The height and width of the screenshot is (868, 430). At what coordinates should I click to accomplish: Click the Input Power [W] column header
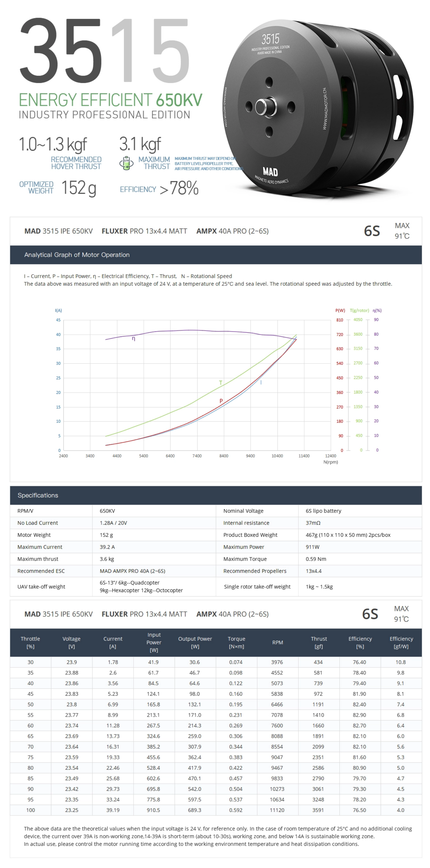click(x=154, y=643)
